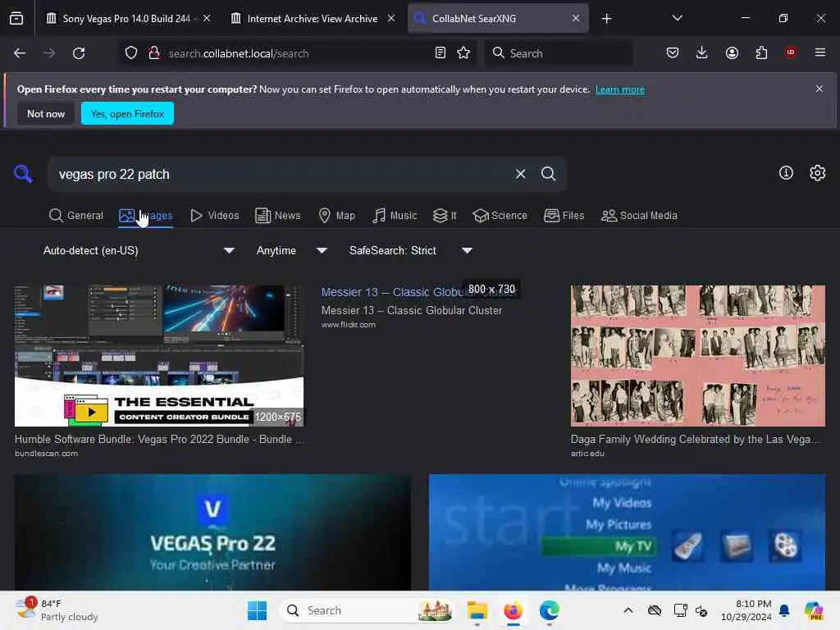Open the Pocket save icon
This screenshot has height=630, width=840.
point(673,52)
